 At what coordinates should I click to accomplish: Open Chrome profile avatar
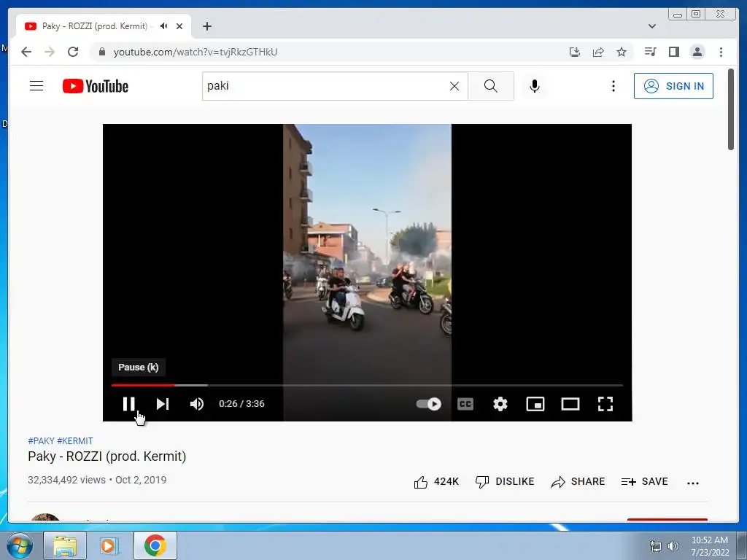tap(697, 52)
